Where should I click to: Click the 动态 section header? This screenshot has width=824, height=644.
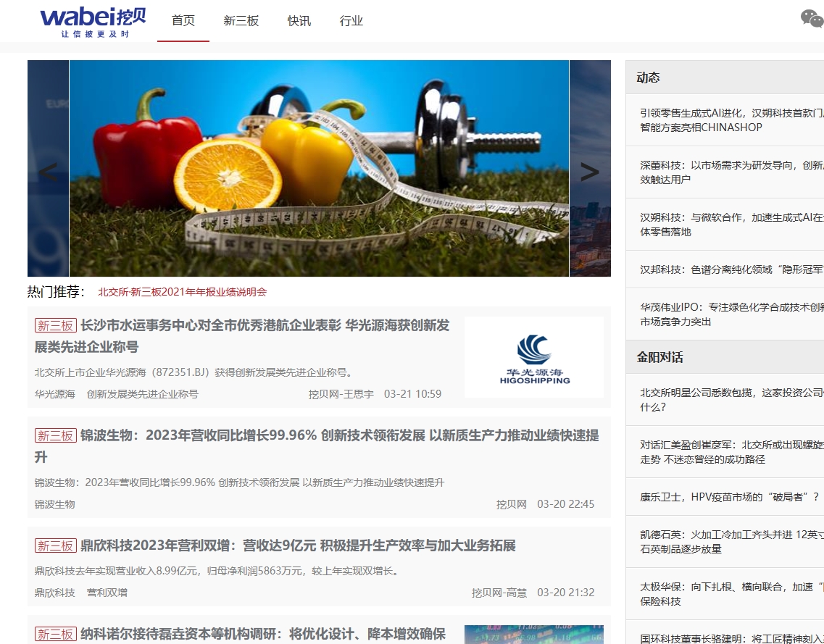point(647,77)
